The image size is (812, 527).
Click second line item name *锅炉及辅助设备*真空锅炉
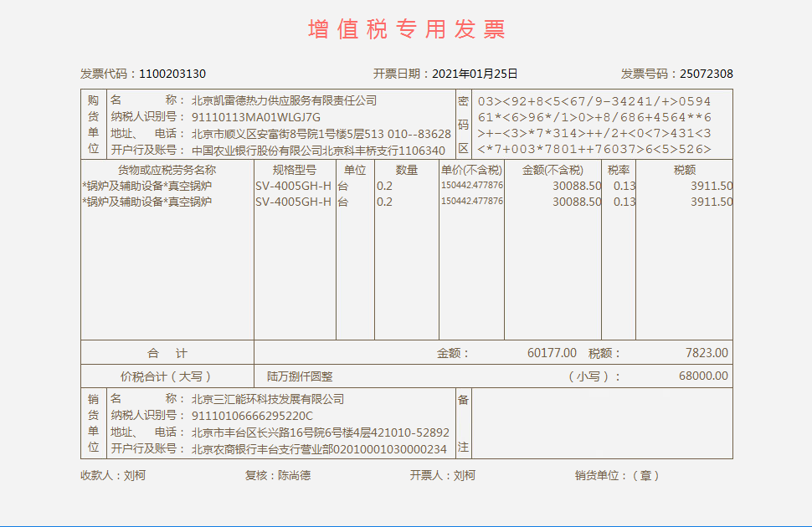[x=147, y=202]
